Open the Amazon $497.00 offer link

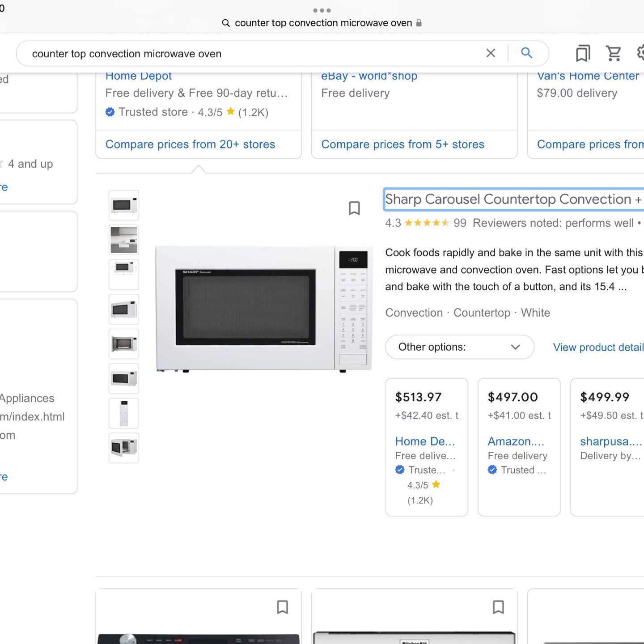516,441
